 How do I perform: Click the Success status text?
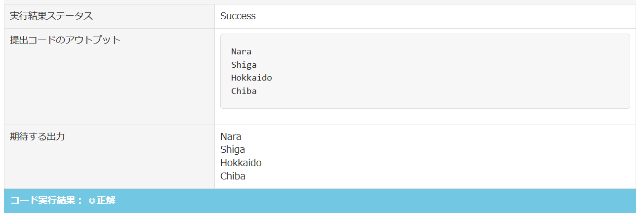[238, 16]
